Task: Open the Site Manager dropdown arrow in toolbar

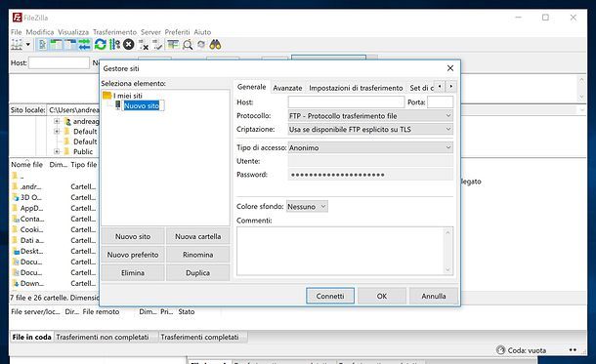Action: tap(28, 45)
